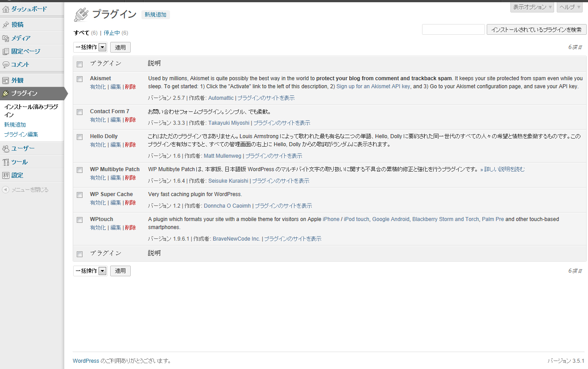Click the Users (ユーザー) icon
The height and width of the screenshot is (369, 588).
click(6, 149)
